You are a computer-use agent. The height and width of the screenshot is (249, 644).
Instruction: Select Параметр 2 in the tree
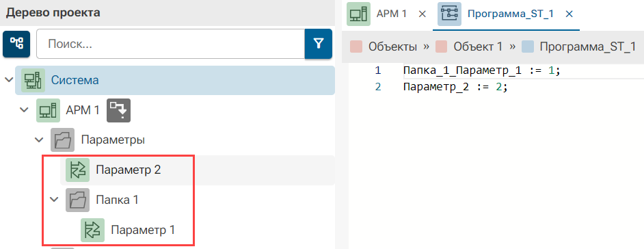128,170
